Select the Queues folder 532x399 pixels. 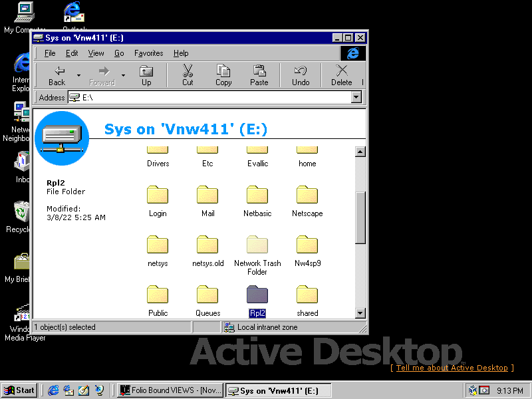(207, 294)
